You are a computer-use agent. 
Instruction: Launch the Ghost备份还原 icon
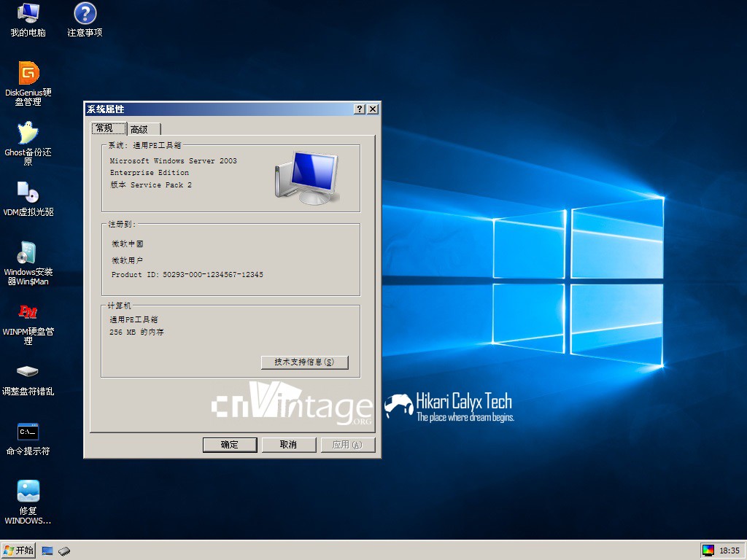(28, 143)
